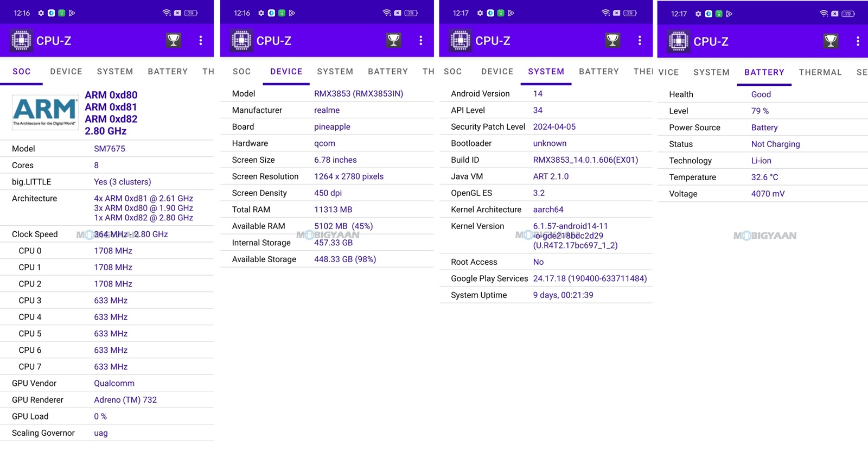Image resolution: width=868 pixels, height=470 pixels.
Task: Tap the trophy icon in Device screen
Action: (x=394, y=40)
